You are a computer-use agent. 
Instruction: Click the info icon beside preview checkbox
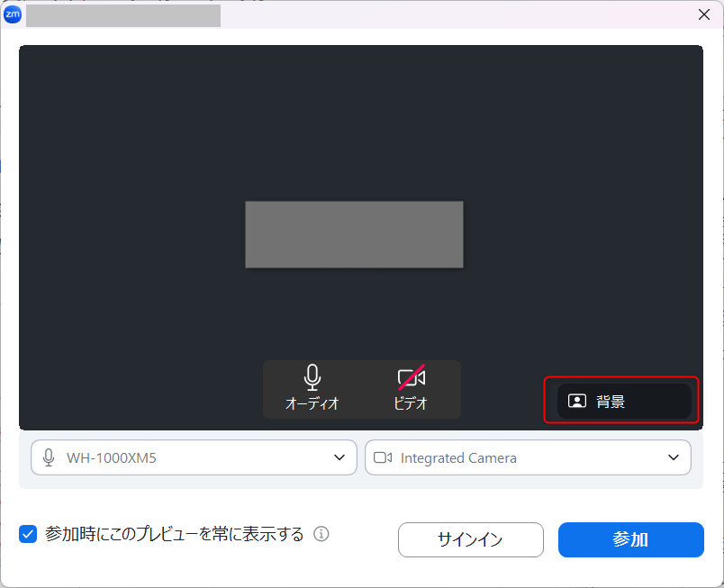(x=321, y=534)
